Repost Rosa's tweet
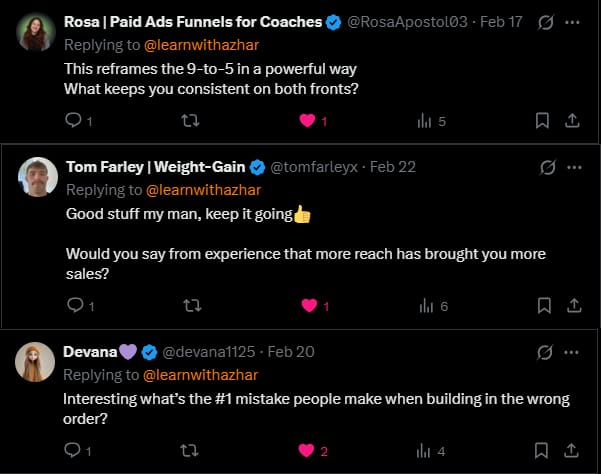The image size is (601, 474). point(186,121)
